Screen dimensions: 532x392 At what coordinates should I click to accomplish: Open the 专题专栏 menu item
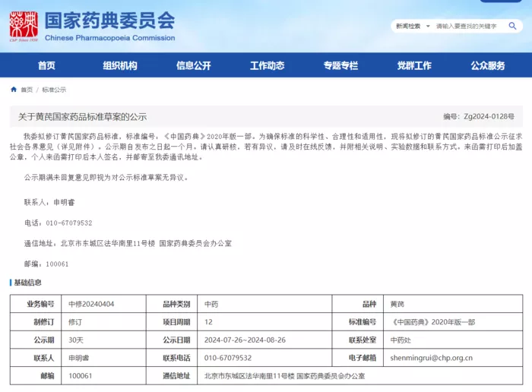(340, 65)
